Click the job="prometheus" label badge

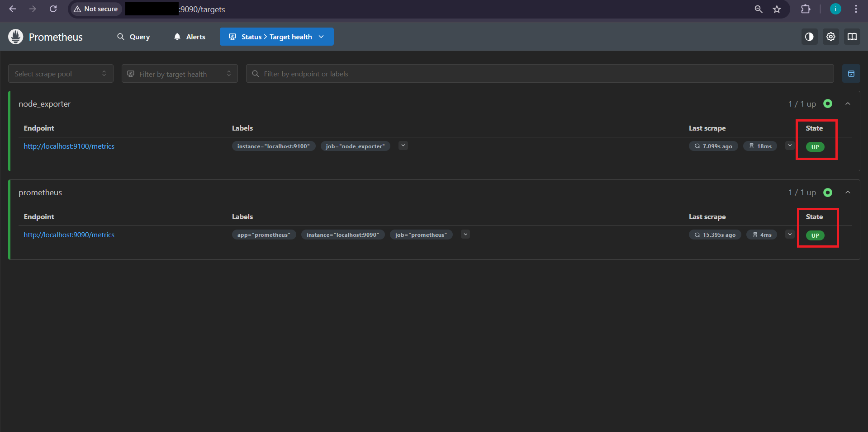421,235
